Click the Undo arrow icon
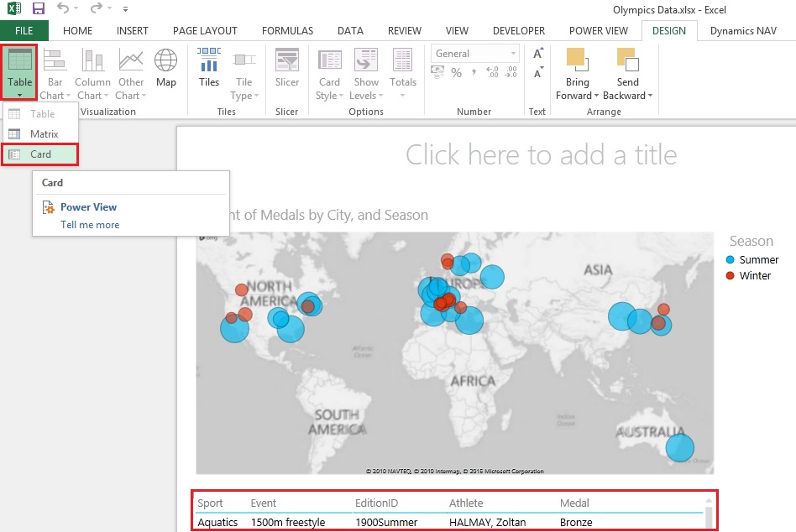796x532 pixels. 63,9
